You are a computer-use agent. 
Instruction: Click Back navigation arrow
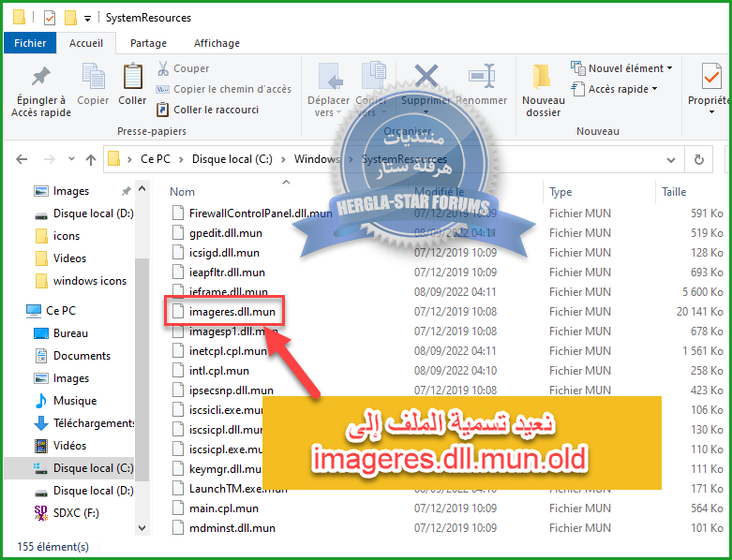coord(22,159)
